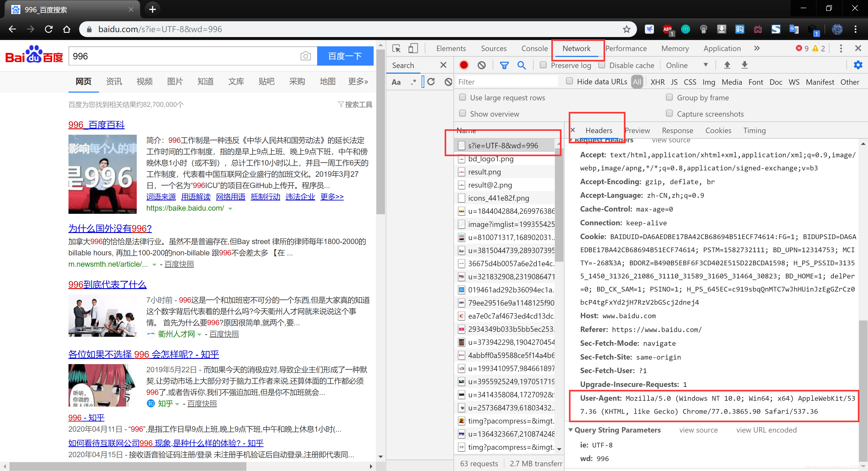Image resolution: width=868 pixels, height=471 pixels.
Task: Expand the more DevTools panels chevron
Action: coord(757,48)
